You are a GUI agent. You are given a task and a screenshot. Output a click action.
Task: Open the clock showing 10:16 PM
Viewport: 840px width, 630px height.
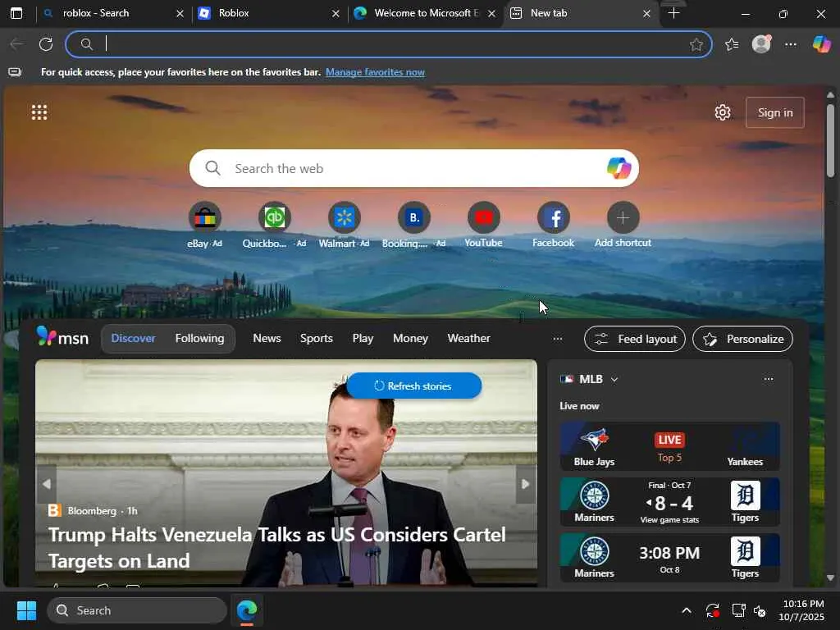[801, 610]
